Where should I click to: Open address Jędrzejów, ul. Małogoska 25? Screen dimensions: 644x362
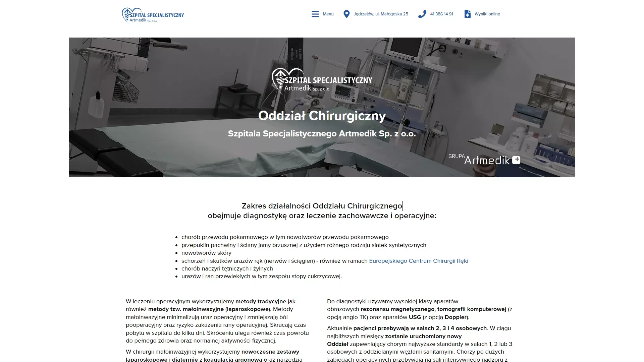point(381,14)
